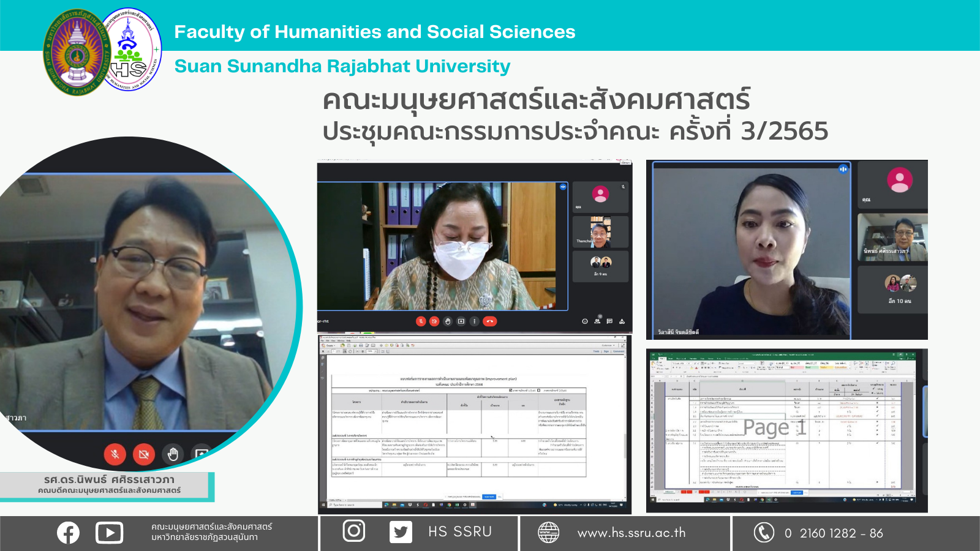
Task: Click the Twitter bird icon
Action: tap(401, 532)
